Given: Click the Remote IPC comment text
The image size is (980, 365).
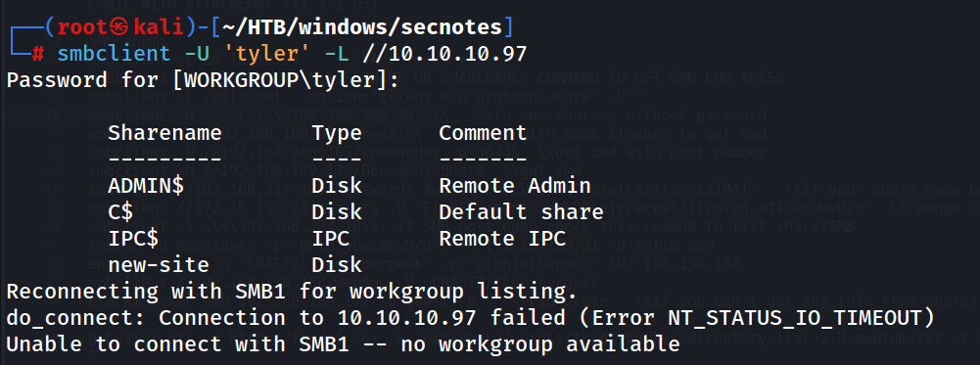Looking at the screenshot, I should click(x=502, y=238).
